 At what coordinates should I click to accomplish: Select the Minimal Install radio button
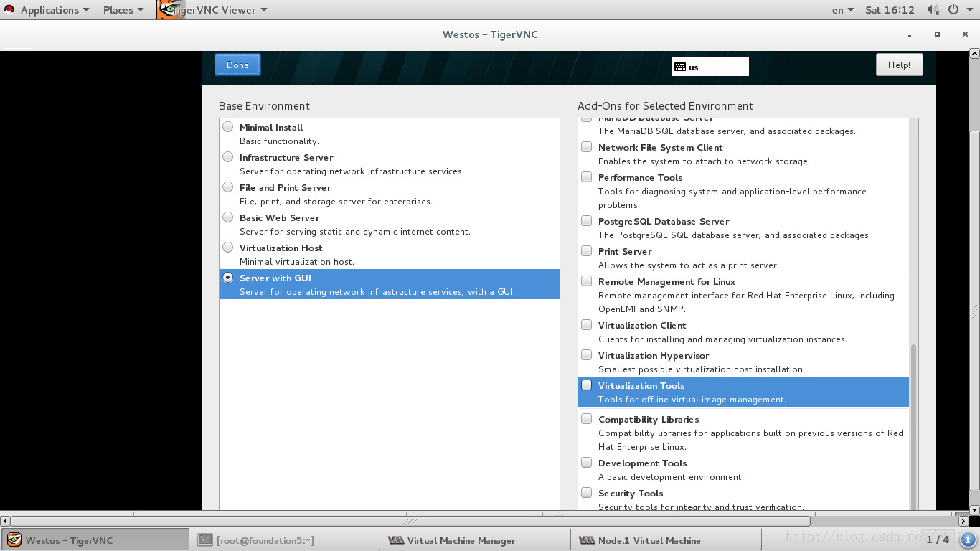tap(227, 127)
